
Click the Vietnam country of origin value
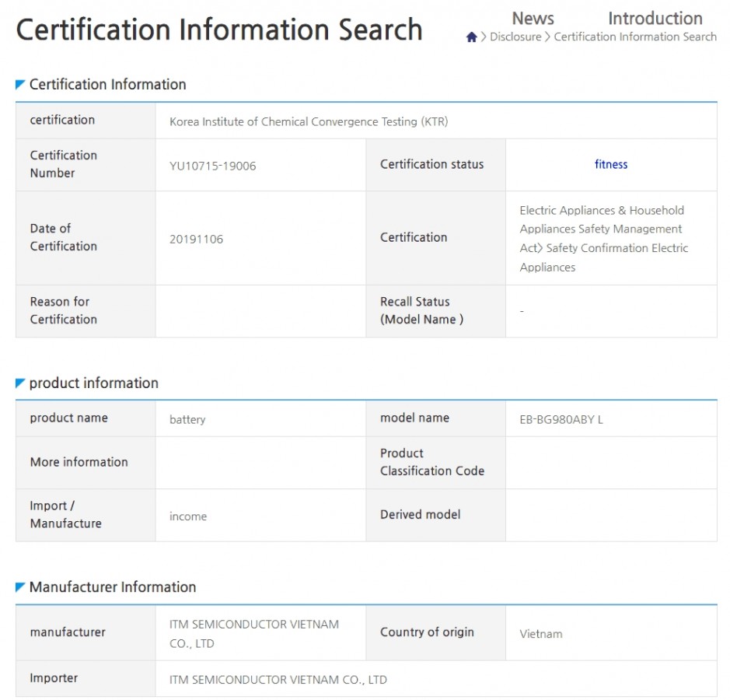click(540, 634)
